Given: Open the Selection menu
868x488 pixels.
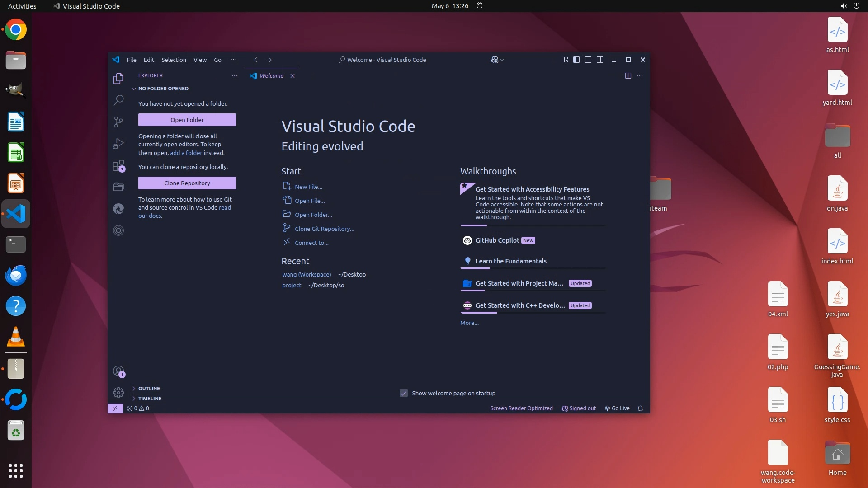Looking at the screenshot, I should click(x=174, y=60).
